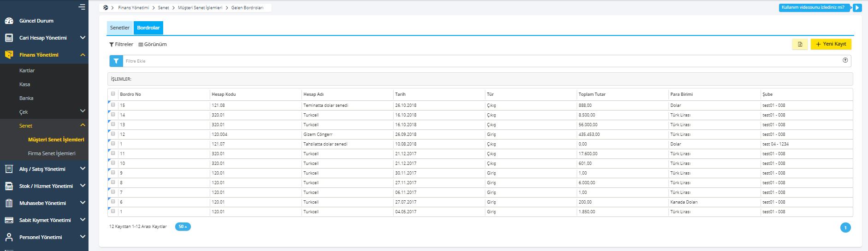Expand Muhasebe Yönetimi chevron
The width and height of the screenshot is (868, 251).
click(x=83, y=203)
